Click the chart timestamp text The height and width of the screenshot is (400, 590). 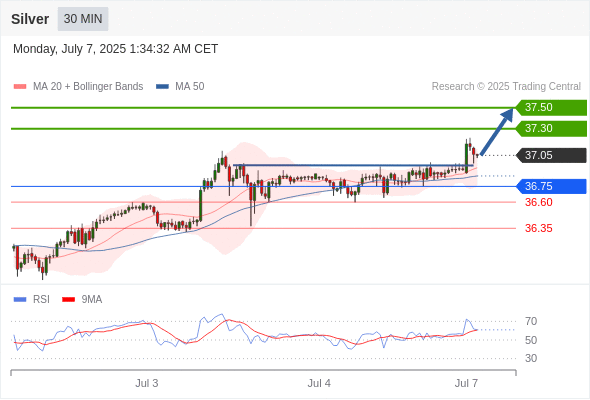pyautogui.click(x=116, y=49)
